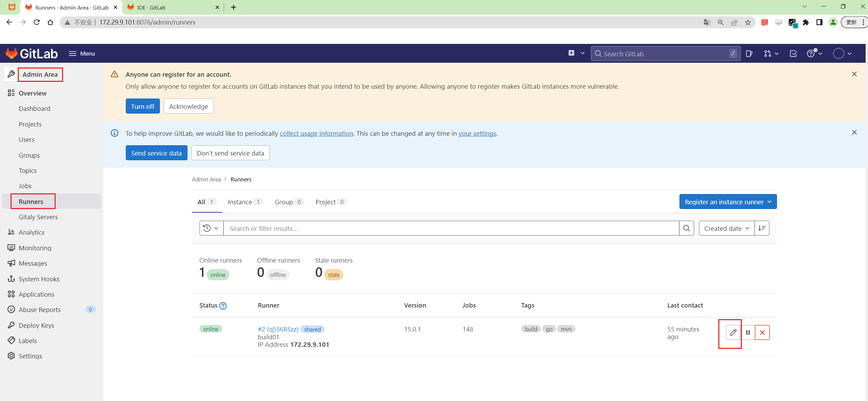Open Created date sort dropdown

pos(727,228)
